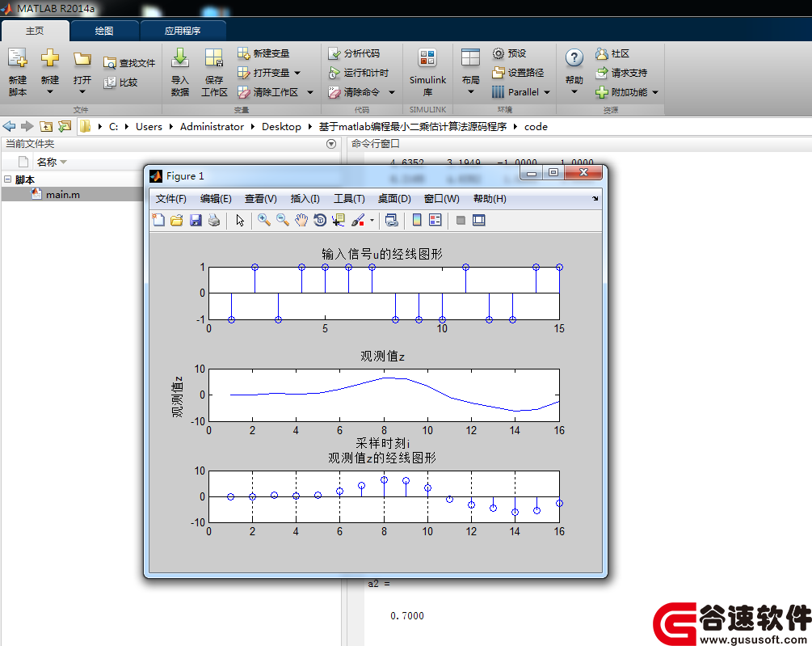Save the figure with floppy disk icon
Screen dimensions: 812x646
(196, 220)
